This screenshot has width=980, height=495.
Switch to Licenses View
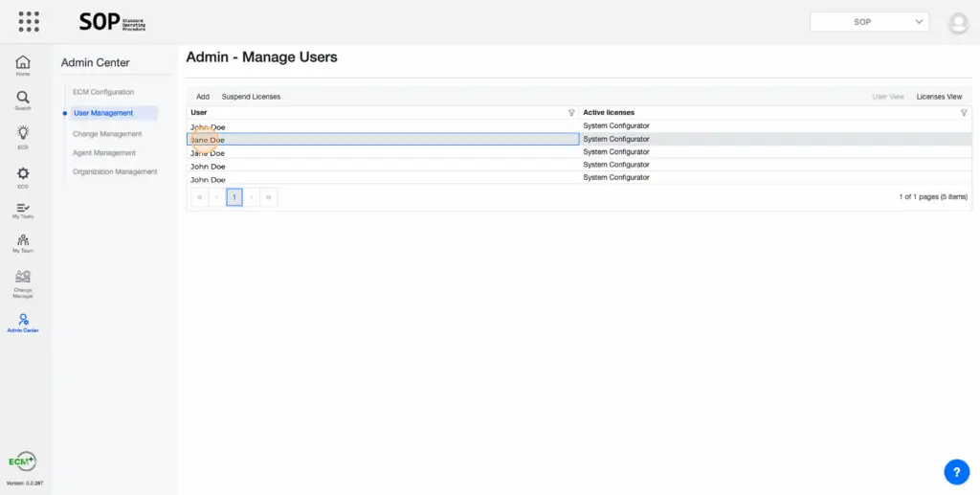[x=939, y=97]
